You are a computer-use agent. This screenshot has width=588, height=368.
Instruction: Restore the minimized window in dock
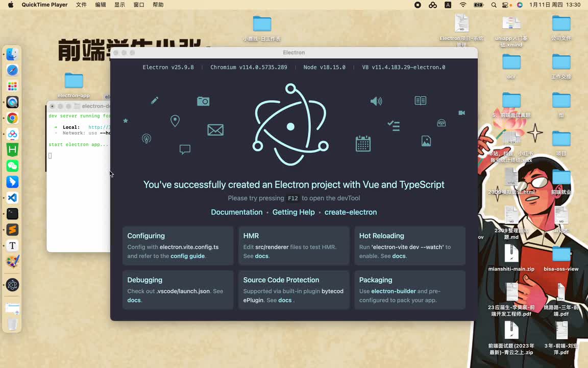coord(12,309)
